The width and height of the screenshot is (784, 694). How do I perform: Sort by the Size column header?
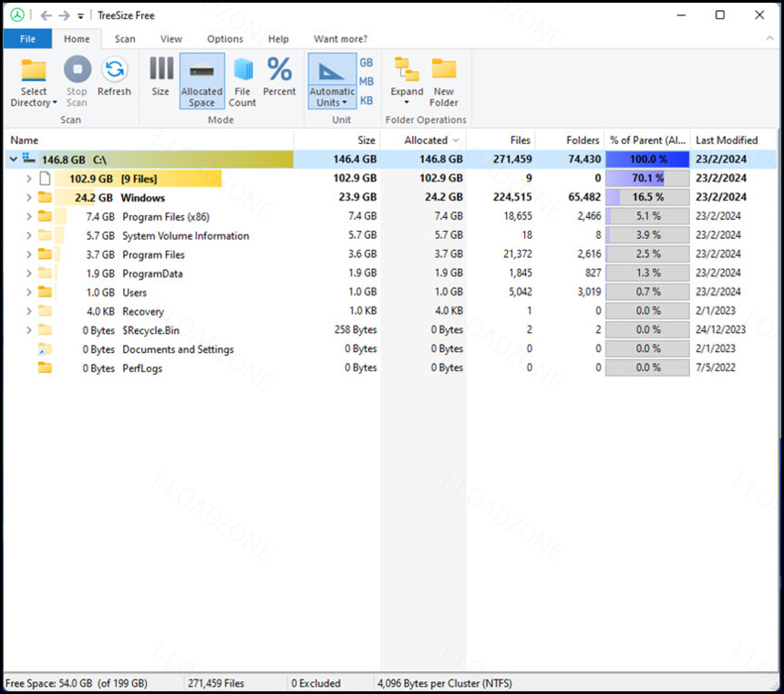pyautogui.click(x=337, y=140)
